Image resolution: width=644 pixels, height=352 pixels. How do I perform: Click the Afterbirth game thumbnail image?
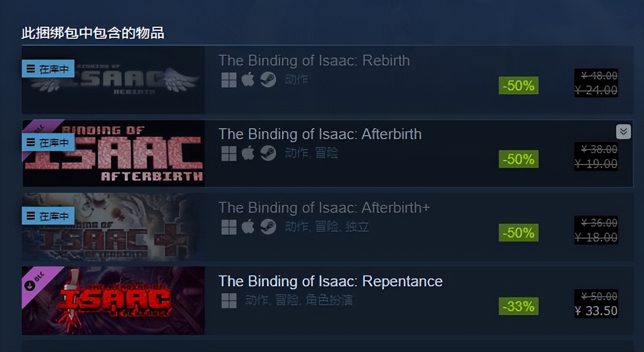click(x=113, y=153)
